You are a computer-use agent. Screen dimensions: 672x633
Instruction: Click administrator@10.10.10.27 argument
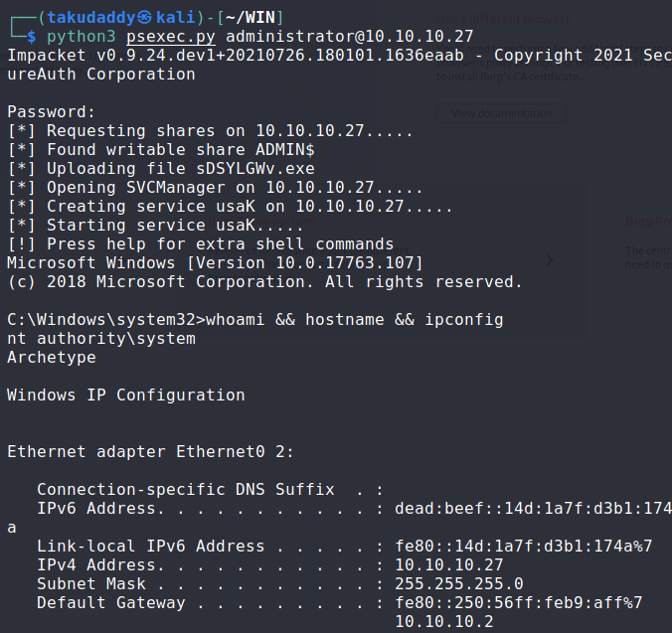(x=350, y=37)
